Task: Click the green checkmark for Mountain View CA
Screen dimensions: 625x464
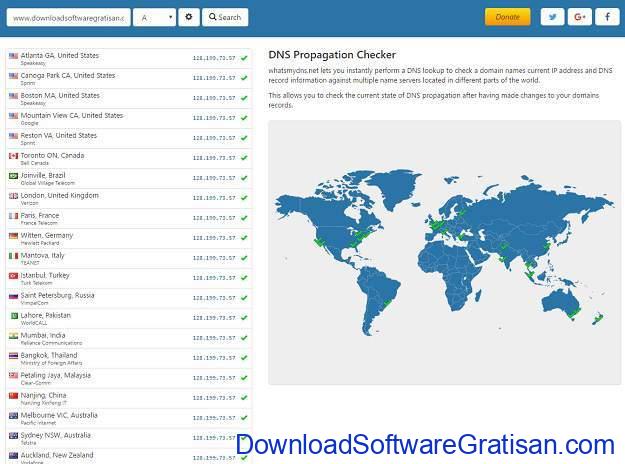Action: click(x=244, y=118)
